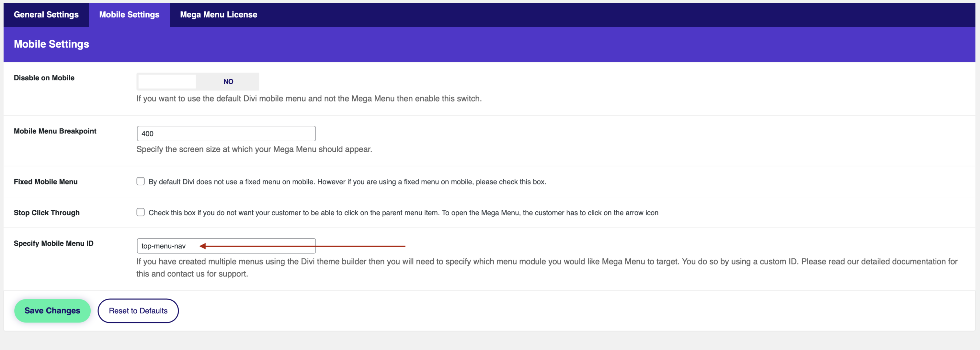The image size is (980, 350).
Task: Click Reset to Defaults button
Action: (138, 311)
